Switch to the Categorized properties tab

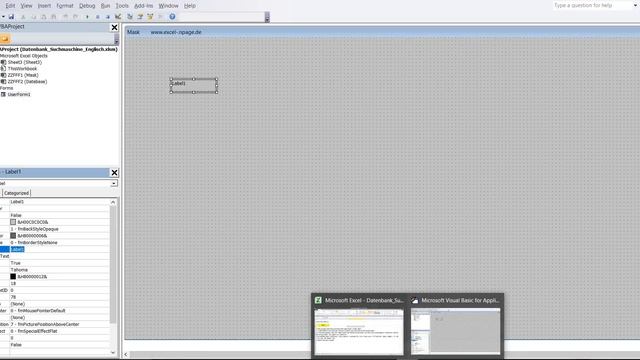click(16, 193)
